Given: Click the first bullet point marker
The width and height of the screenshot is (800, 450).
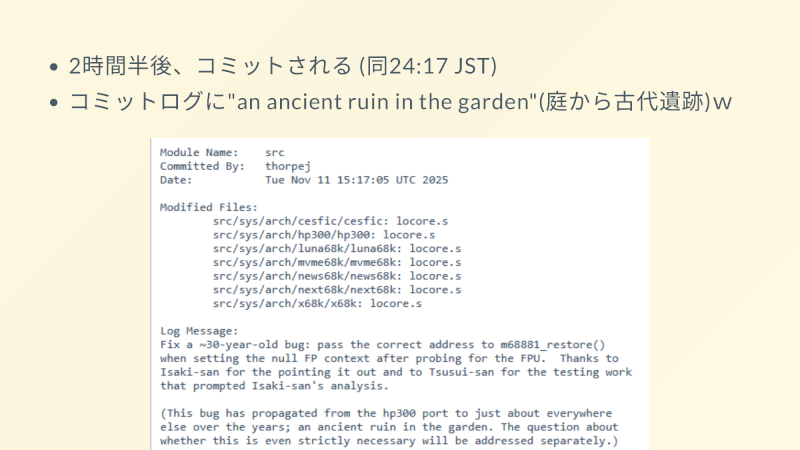Looking at the screenshot, I should point(54,69).
